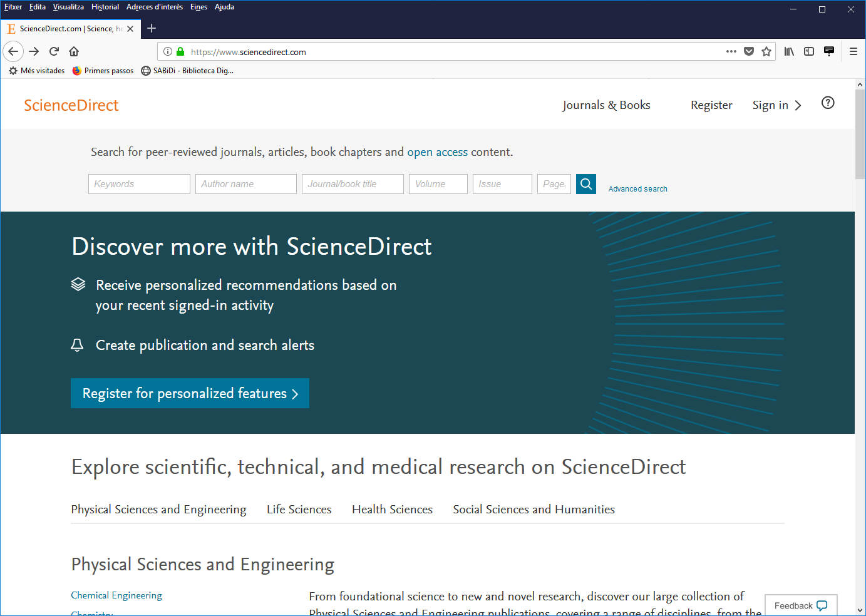Reload the current page

[54, 51]
